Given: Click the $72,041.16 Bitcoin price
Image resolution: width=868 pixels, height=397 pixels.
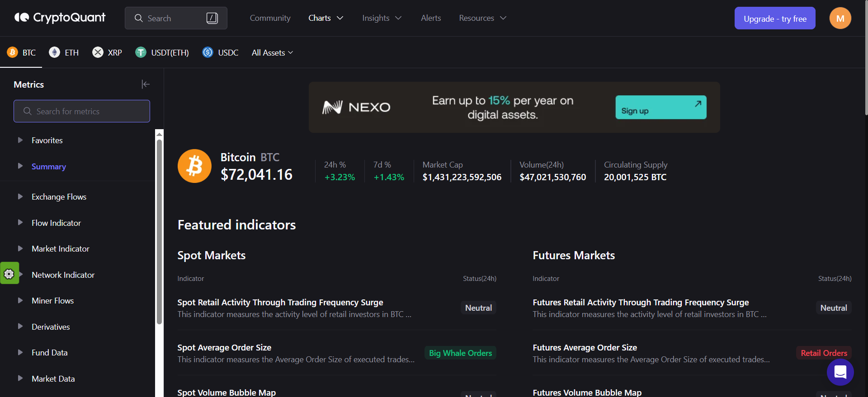Looking at the screenshot, I should tap(256, 174).
